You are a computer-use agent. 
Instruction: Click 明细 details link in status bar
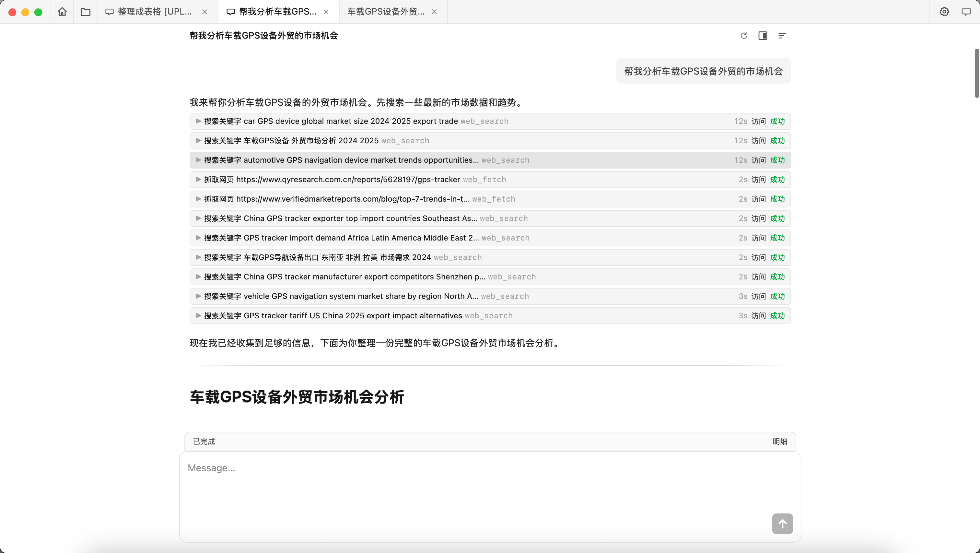779,441
